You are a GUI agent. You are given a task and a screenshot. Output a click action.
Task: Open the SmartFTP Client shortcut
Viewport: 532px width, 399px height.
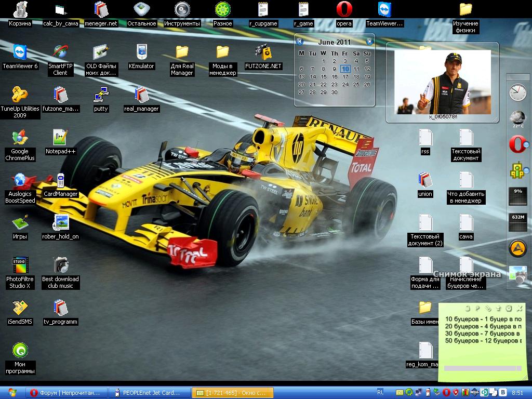coord(60,53)
